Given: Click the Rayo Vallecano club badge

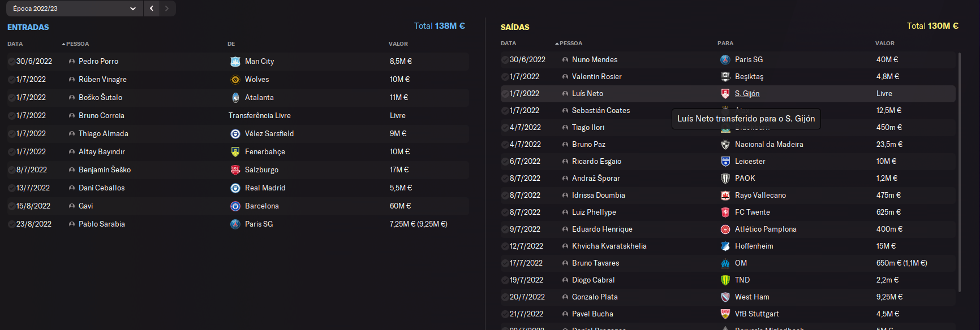Looking at the screenshot, I should (x=725, y=196).
